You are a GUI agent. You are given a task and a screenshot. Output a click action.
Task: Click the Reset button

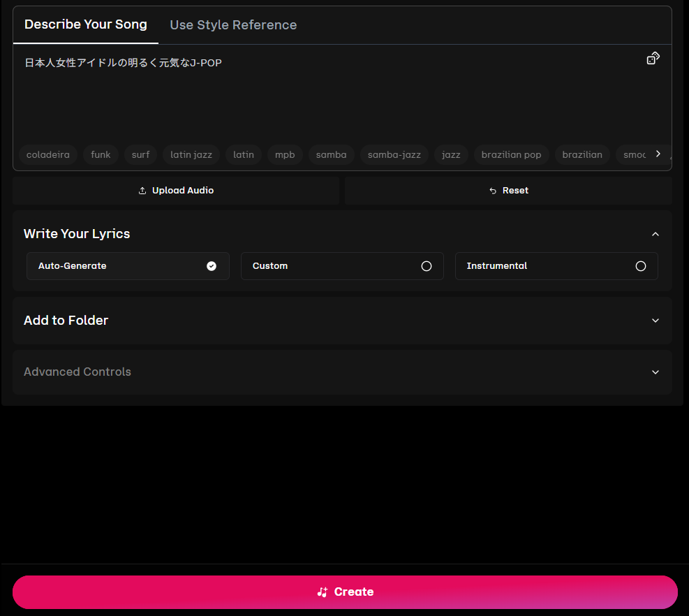(x=508, y=191)
